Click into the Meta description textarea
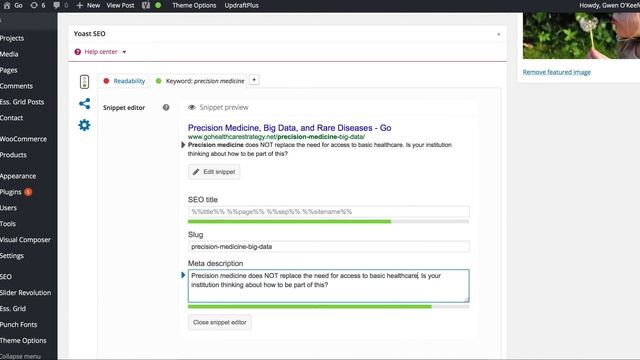This screenshot has height=360, width=640. pos(329,286)
